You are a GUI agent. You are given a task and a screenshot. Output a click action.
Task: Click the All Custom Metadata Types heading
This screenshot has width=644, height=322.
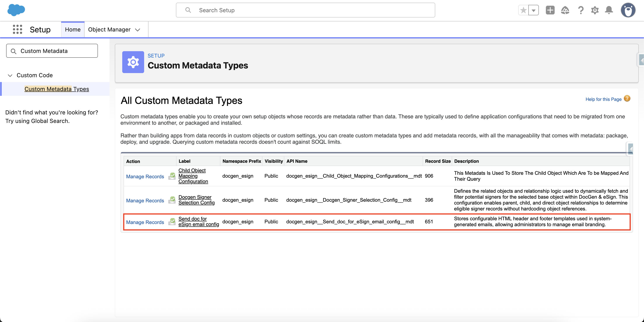point(182,100)
